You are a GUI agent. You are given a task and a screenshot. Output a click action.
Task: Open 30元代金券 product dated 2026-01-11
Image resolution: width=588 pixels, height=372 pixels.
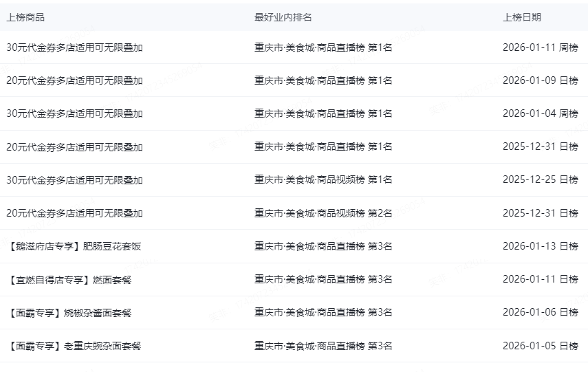coord(75,47)
